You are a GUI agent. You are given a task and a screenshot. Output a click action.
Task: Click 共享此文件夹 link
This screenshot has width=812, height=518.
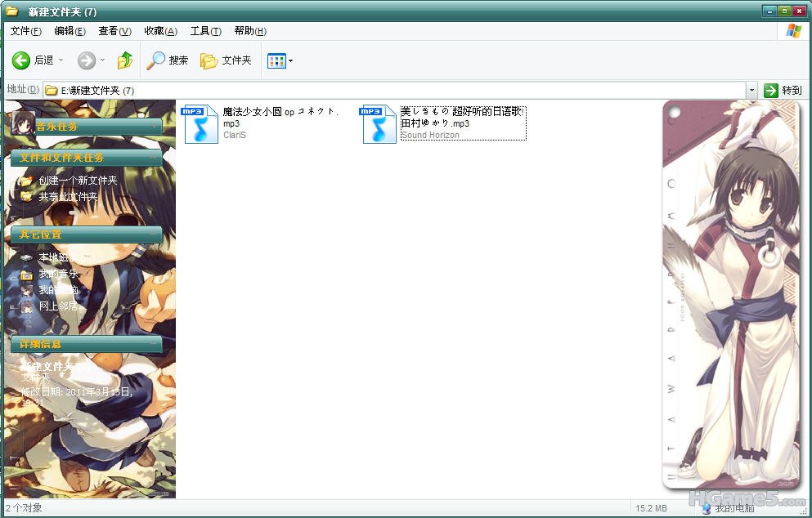pyautogui.click(x=68, y=197)
